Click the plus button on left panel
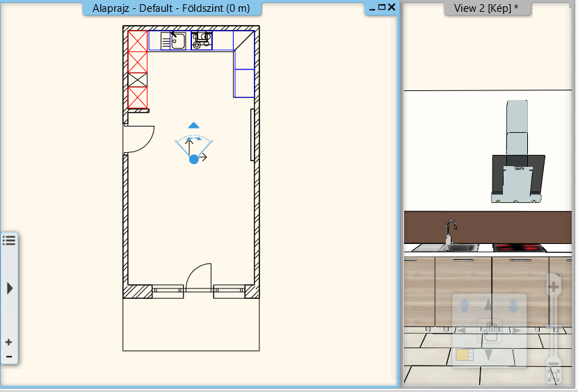 tap(9, 342)
